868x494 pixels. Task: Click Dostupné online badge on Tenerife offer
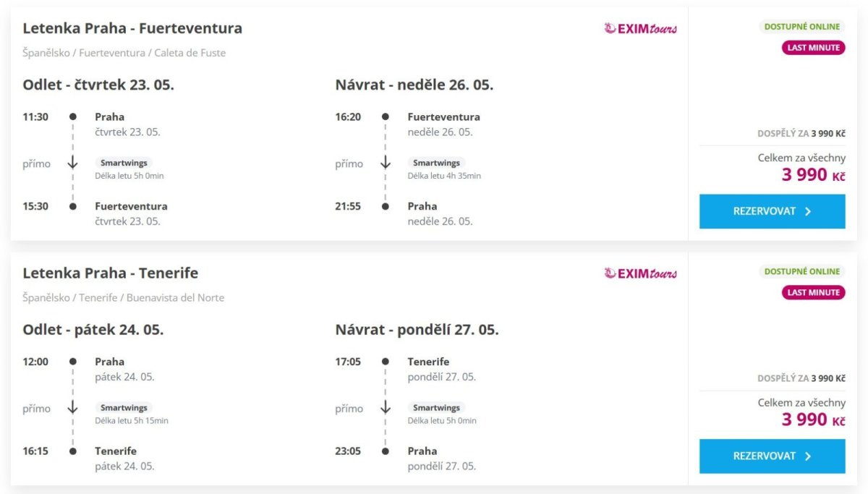tap(802, 271)
